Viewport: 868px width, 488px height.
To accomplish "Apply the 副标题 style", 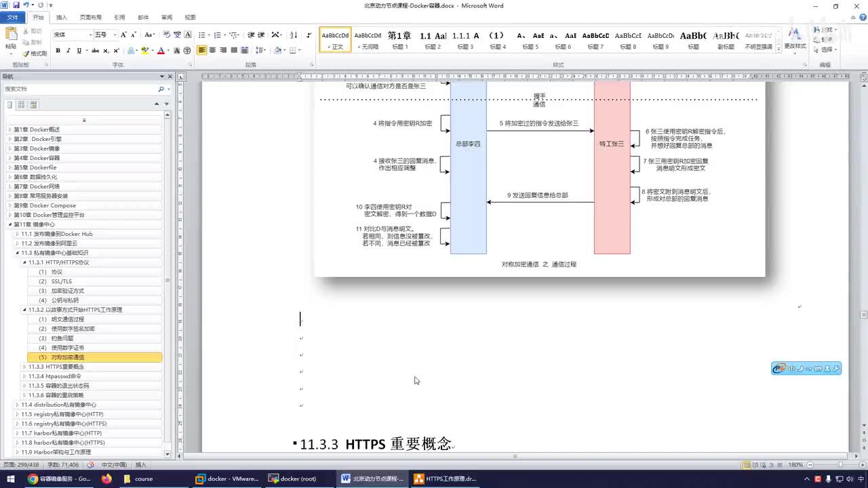I will tap(726, 39).
